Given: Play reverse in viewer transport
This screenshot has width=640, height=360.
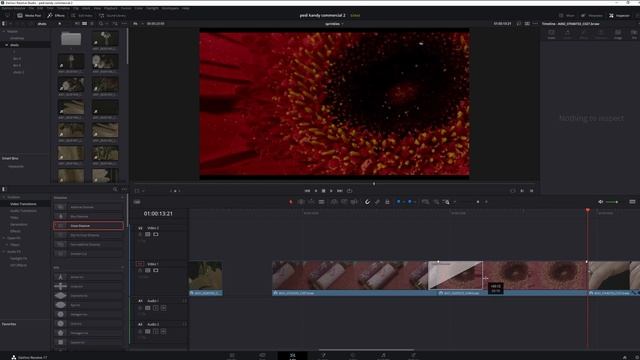Looking at the screenshot, I should click(x=316, y=191).
